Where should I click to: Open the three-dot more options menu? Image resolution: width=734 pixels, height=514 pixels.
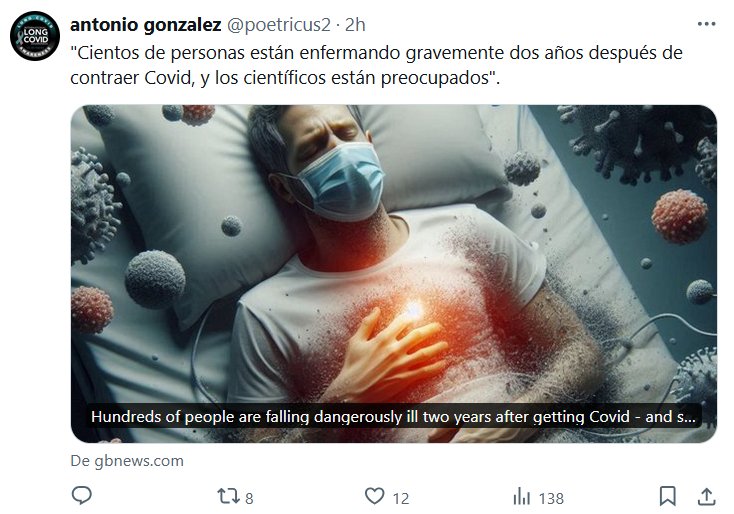(x=706, y=24)
